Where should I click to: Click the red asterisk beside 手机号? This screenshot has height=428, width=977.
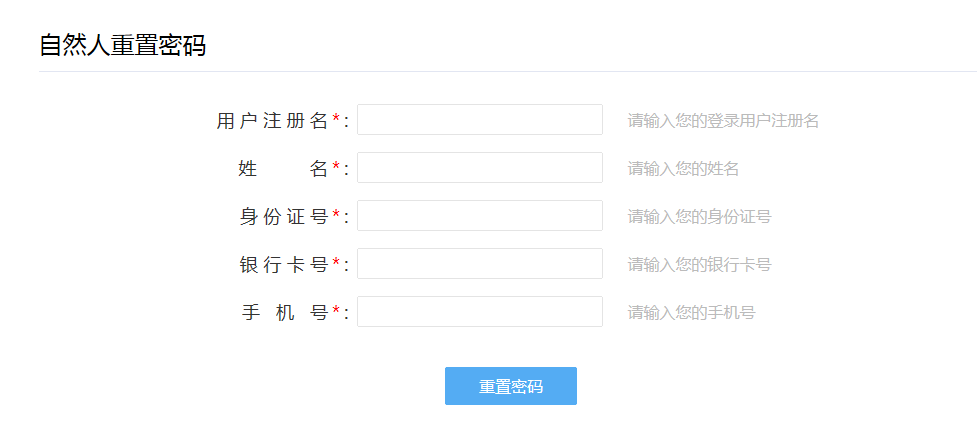(x=336, y=310)
